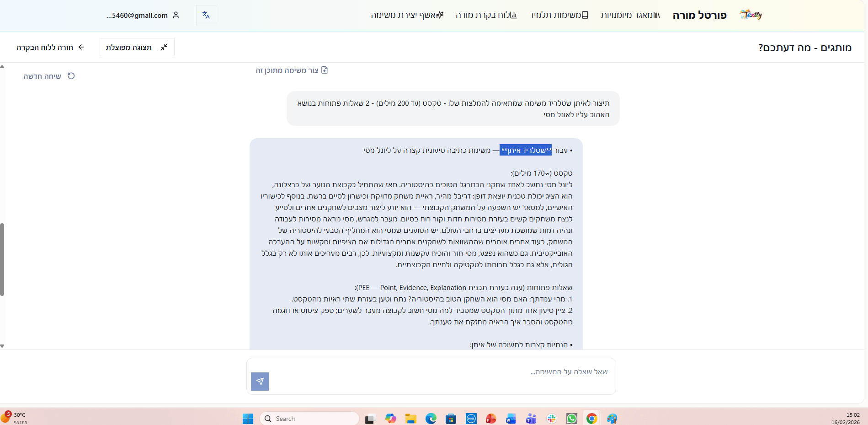The image size is (868, 425).
Task: Send the message with the paper plane button
Action: (260, 381)
